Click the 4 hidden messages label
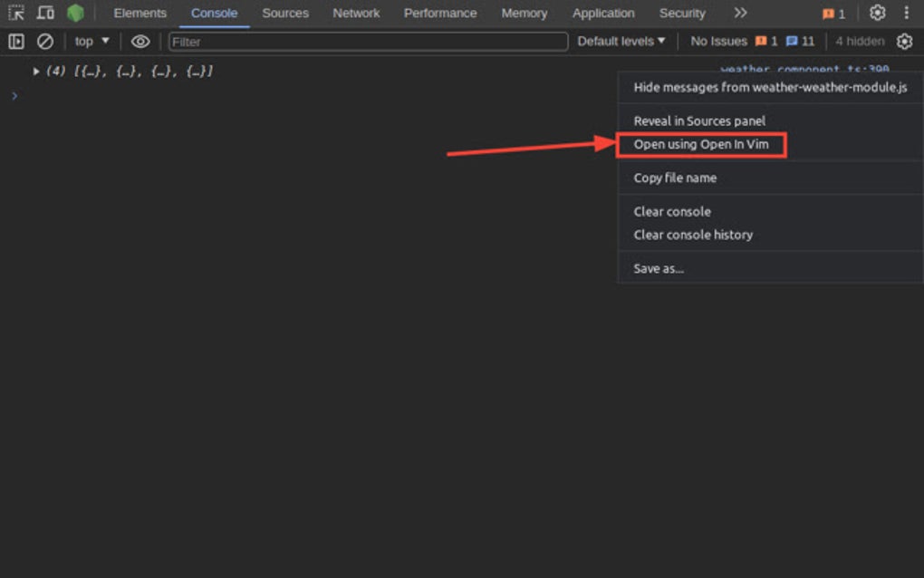924x578 pixels. pyautogui.click(x=860, y=42)
